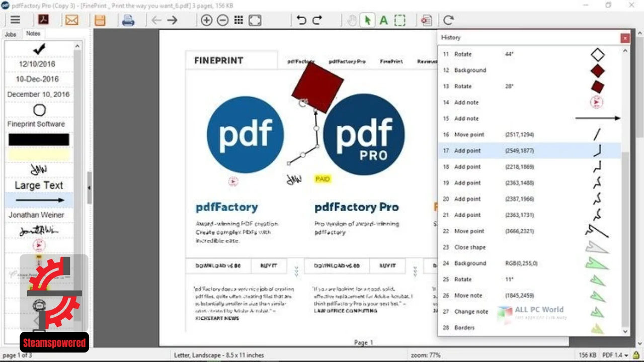Select the checkmark note stamp
This screenshot has height=362, width=644.
click(x=39, y=49)
